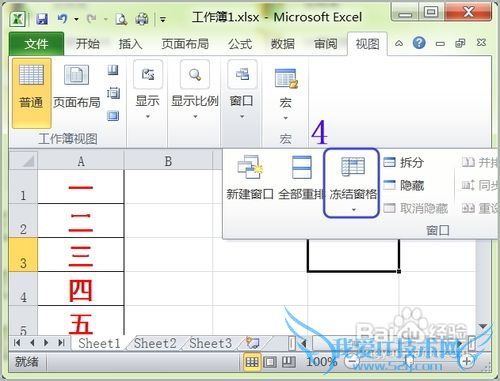This screenshot has width=500, height=381.
Task: Switch to the 开始 tab
Action: point(87,44)
